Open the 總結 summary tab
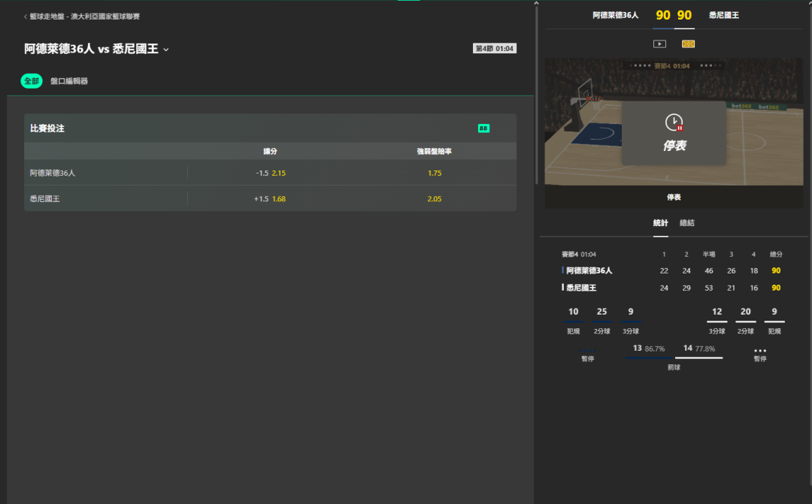The image size is (812, 504). tap(686, 223)
